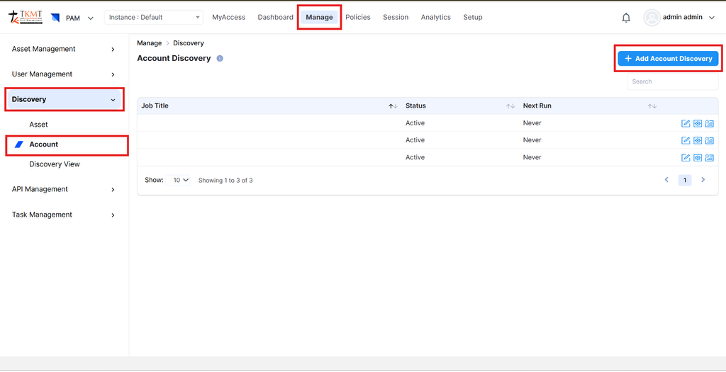Expand API Management section
This screenshot has height=372, width=726.
coord(64,189)
